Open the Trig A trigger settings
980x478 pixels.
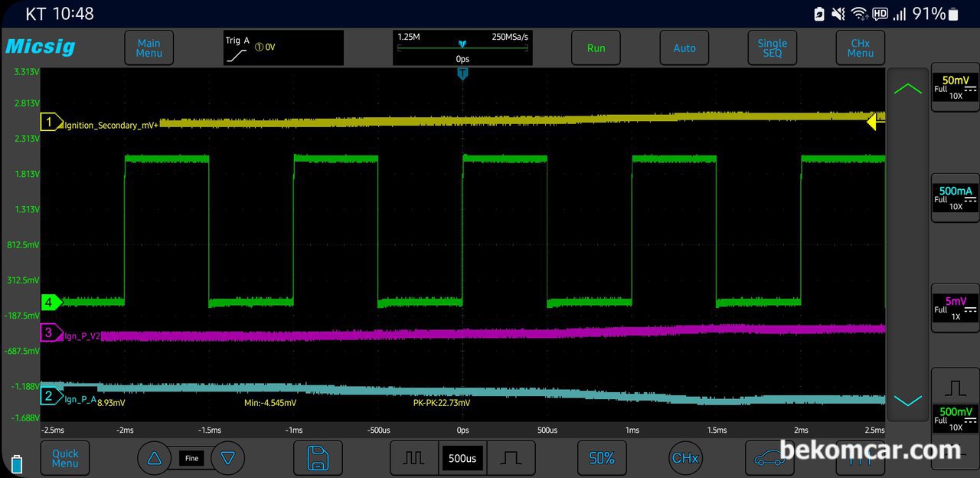coord(283,47)
